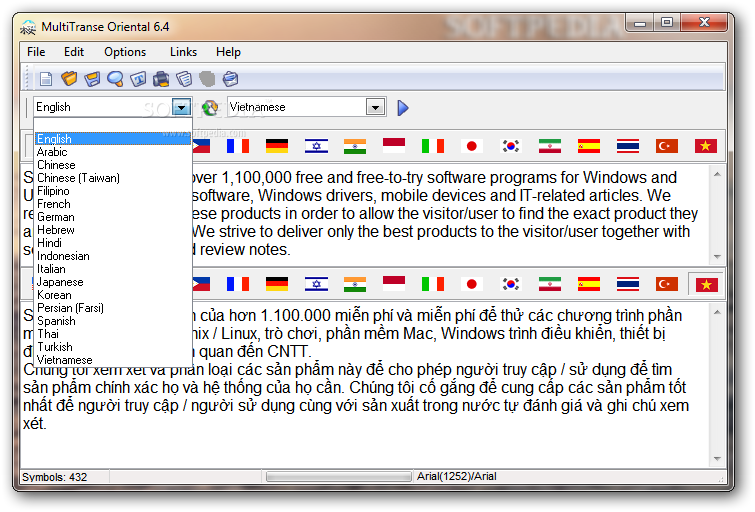Select Thai in the open language list
755x512 pixels.
point(113,334)
